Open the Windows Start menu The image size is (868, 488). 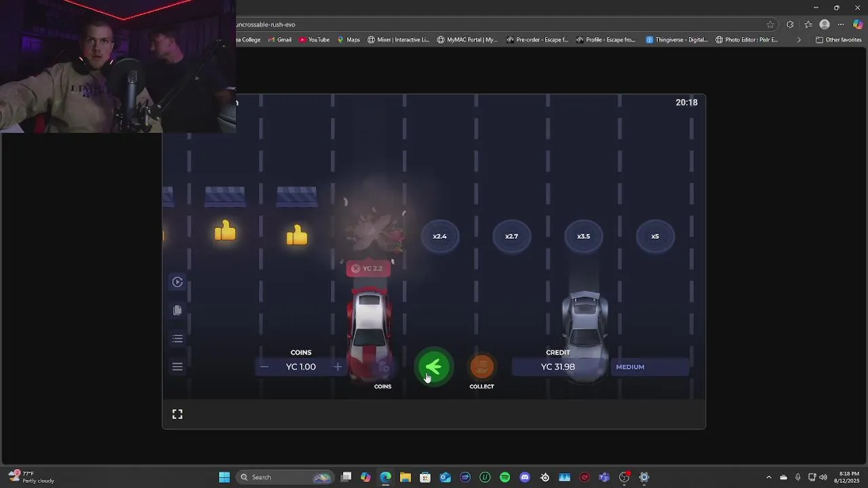coord(224,477)
